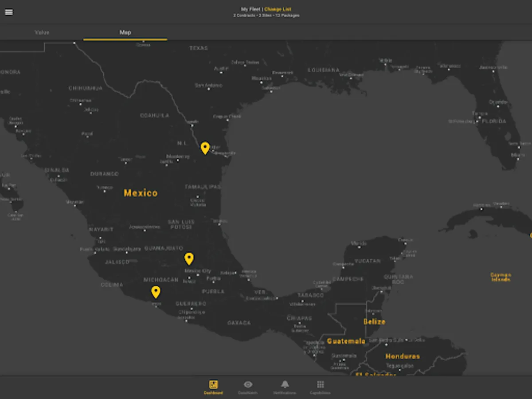Viewport: 532px width, 399px height.
Task: Open the hamburger navigation menu
Action: (x=9, y=12)
